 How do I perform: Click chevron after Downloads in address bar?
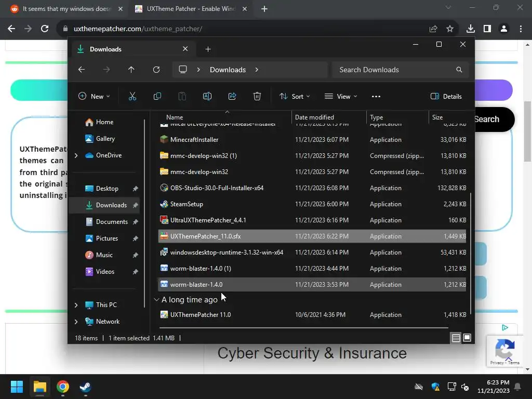click(x=257, y=70)
